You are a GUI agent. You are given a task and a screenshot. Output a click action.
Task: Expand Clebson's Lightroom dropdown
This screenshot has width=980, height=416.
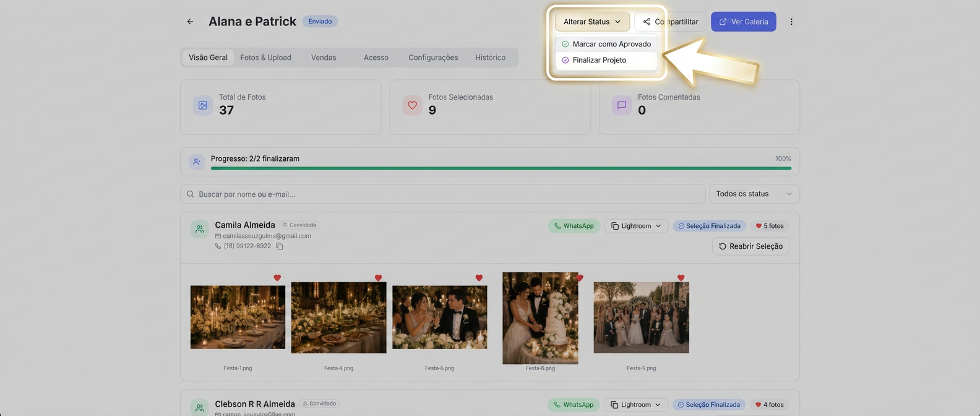(x=636, y=405)
